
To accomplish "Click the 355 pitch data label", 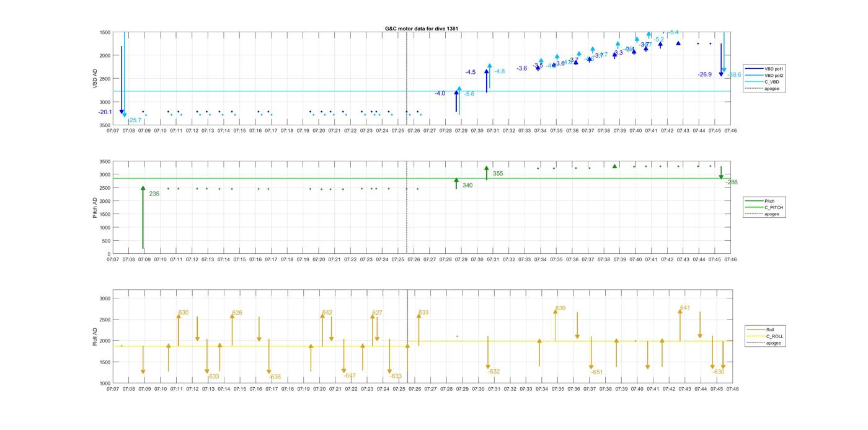I will pyautogui.click(x=498, y=174).
